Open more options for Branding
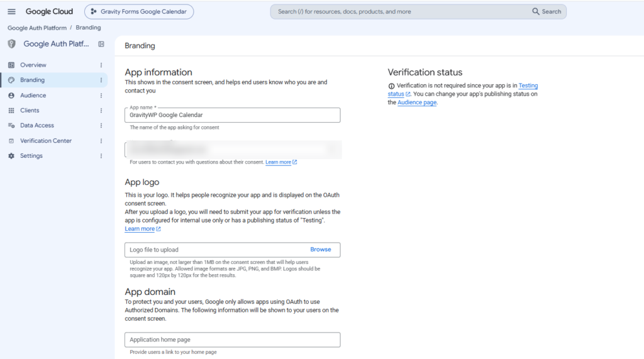Viewport: 644px width, 359px height. 101,80
